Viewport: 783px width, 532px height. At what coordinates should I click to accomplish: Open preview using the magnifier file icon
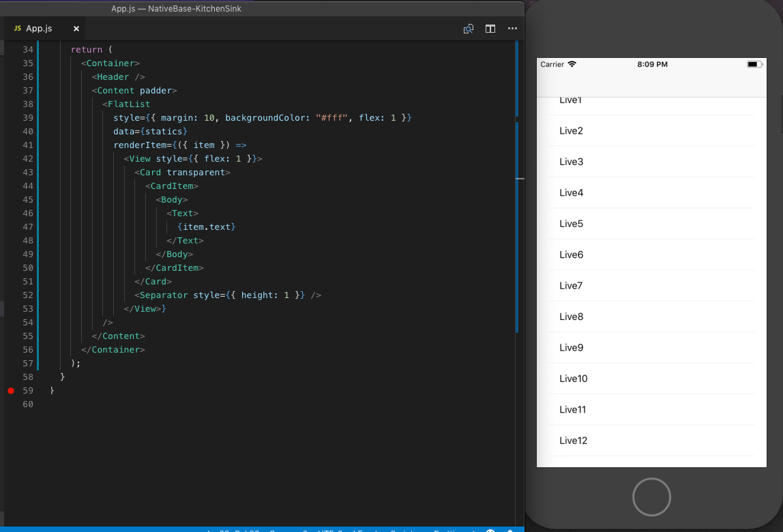click(469, 29)
